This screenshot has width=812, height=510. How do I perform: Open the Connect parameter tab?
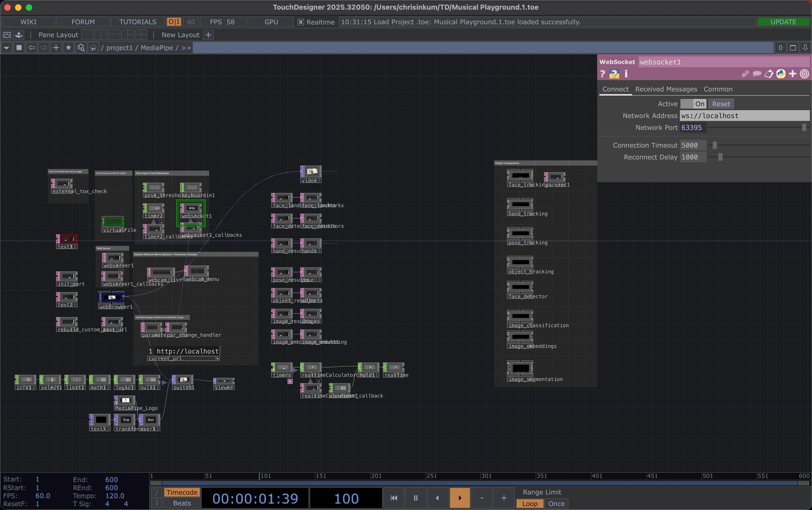(x=615, y=89)
